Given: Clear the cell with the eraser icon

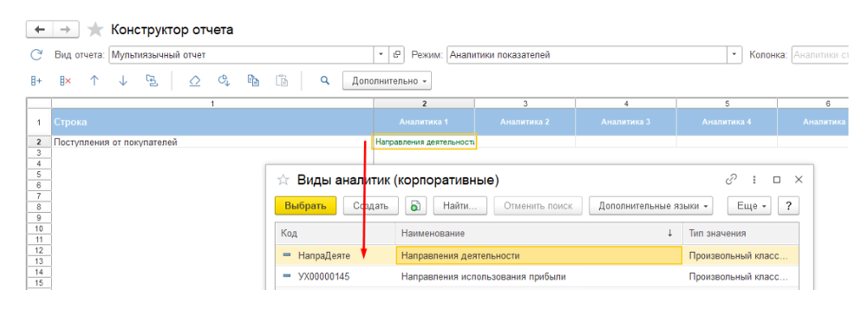Looking at the screenshot, I should point(194,81).
